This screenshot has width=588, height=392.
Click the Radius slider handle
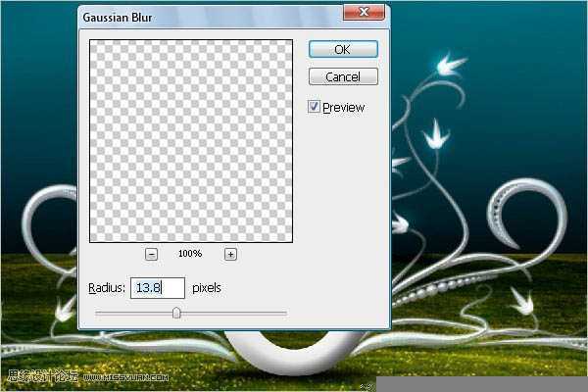(176, 313)
